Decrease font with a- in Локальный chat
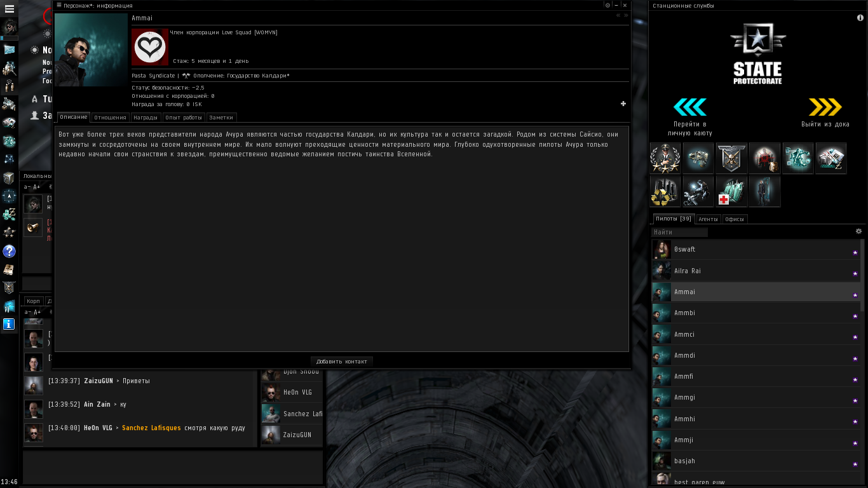868x488 pixels. (x=27, y=187)
